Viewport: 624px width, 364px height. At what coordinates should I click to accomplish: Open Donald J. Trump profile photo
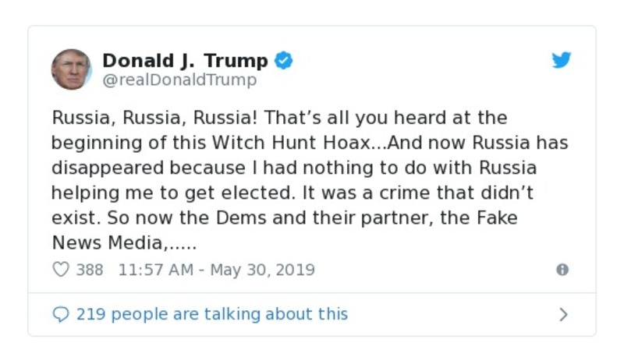click(71, 69)
